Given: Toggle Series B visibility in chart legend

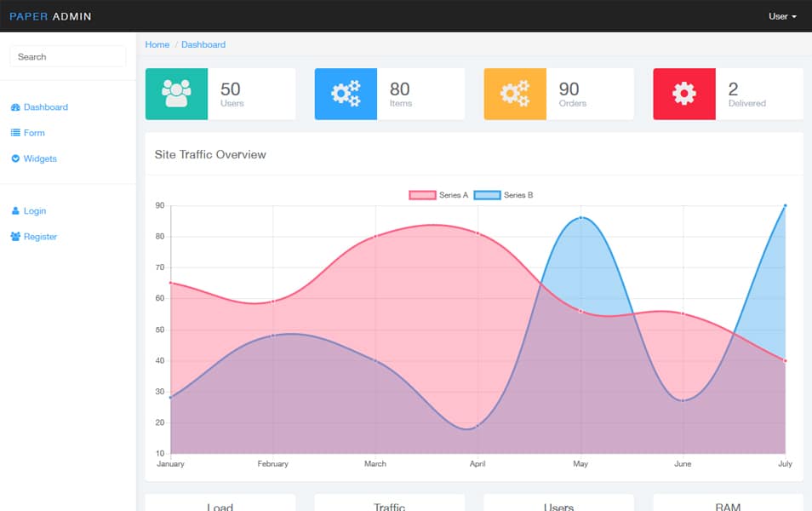Looking at the screenshot, I should coord(517,195).
